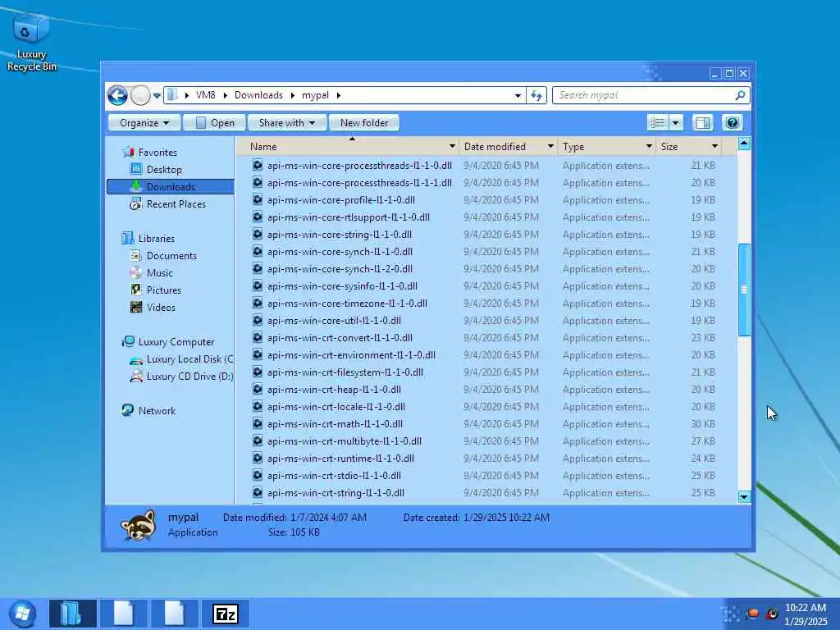Expand the arrow after mypal breadcrumb
The image size is (840, 630).
click(339, 95)
